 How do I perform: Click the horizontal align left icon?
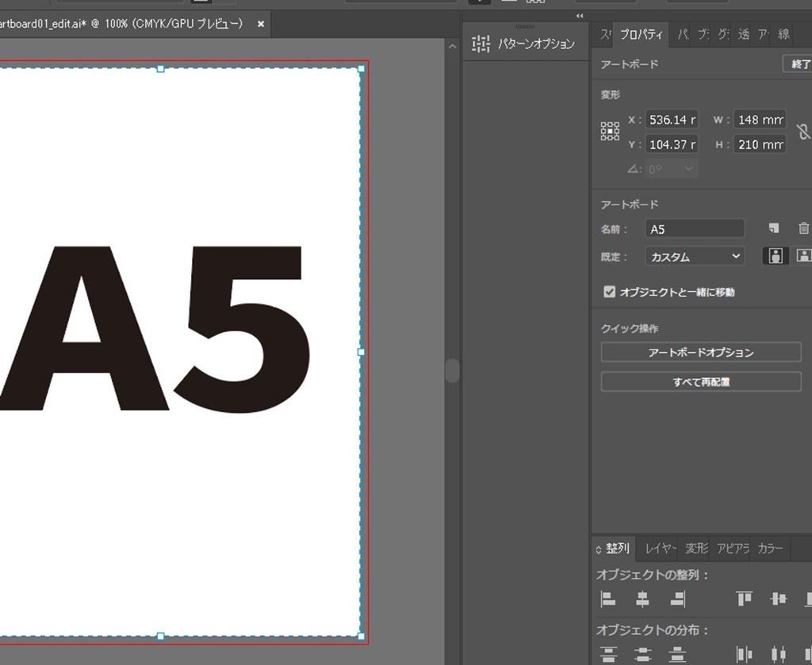pos(608,598)
